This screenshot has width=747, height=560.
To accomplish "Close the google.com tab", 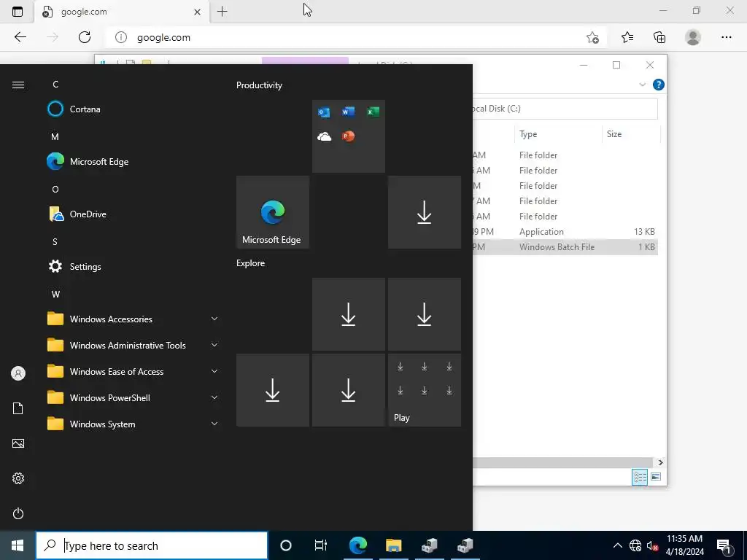I will [x=197, y=12].
